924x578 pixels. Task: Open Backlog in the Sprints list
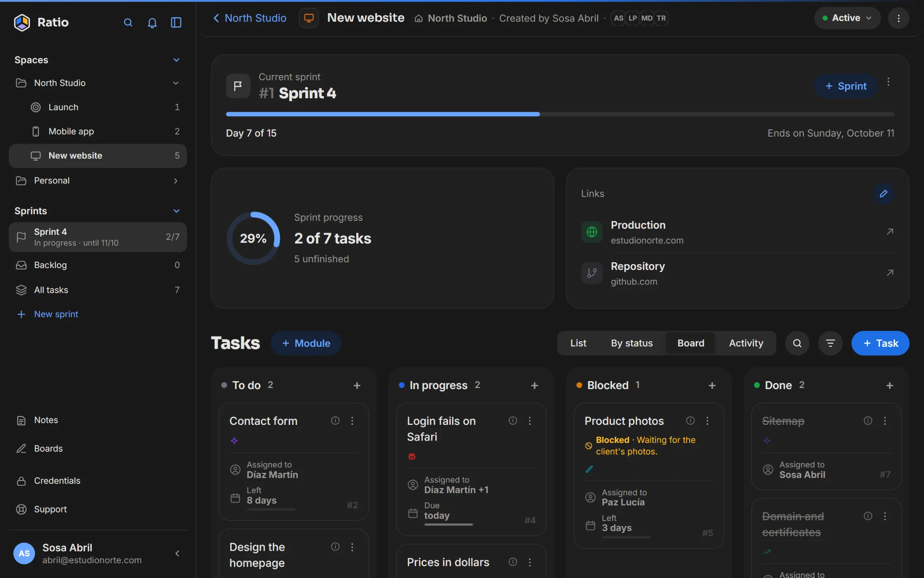(98, 265)
